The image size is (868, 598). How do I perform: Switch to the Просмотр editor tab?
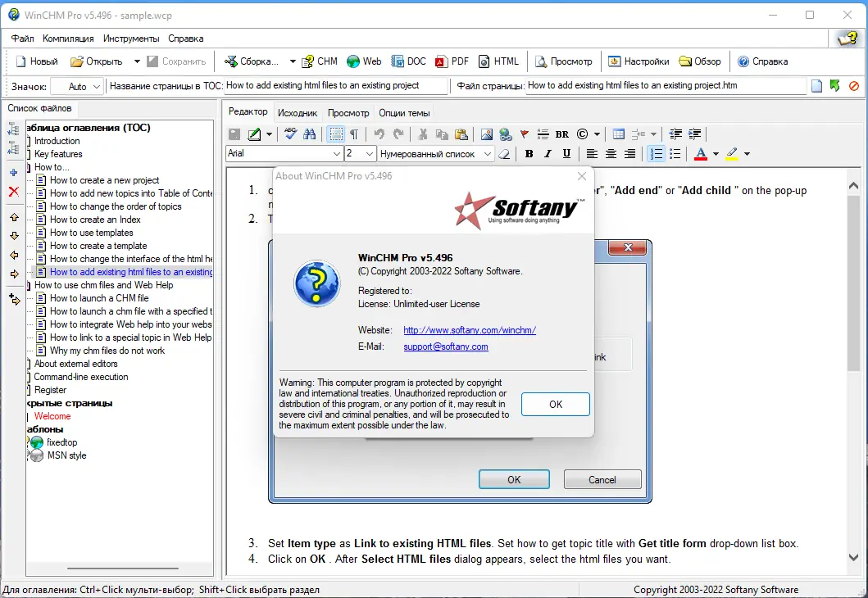click(x=348, y=113)
